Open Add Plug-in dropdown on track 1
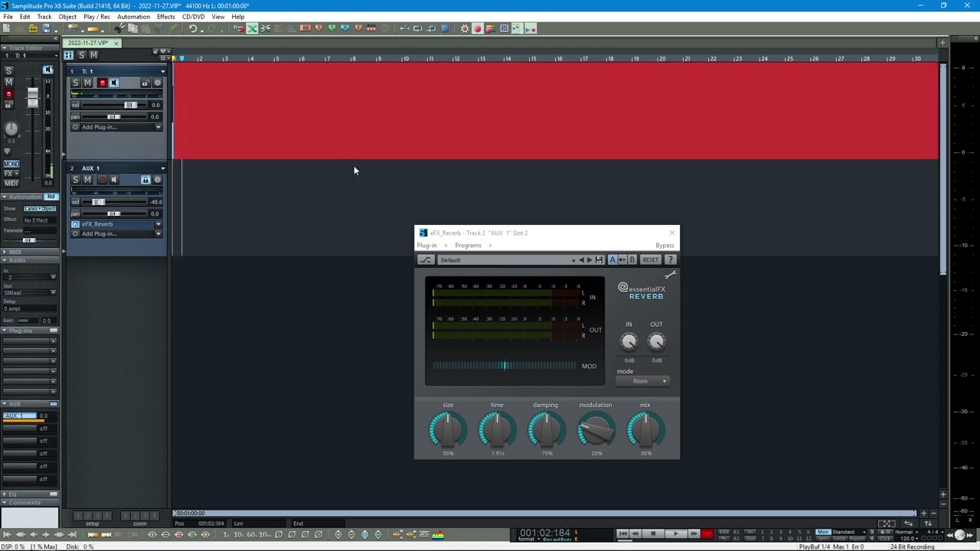 158,127
